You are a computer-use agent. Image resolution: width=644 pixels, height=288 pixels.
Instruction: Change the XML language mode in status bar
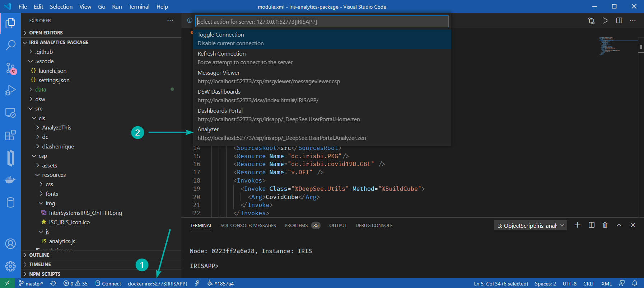coord(607,283)
